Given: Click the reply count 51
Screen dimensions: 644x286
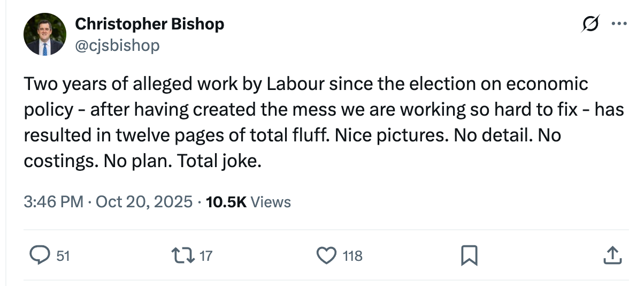Looking at the screenshot, I should [63, 256].
